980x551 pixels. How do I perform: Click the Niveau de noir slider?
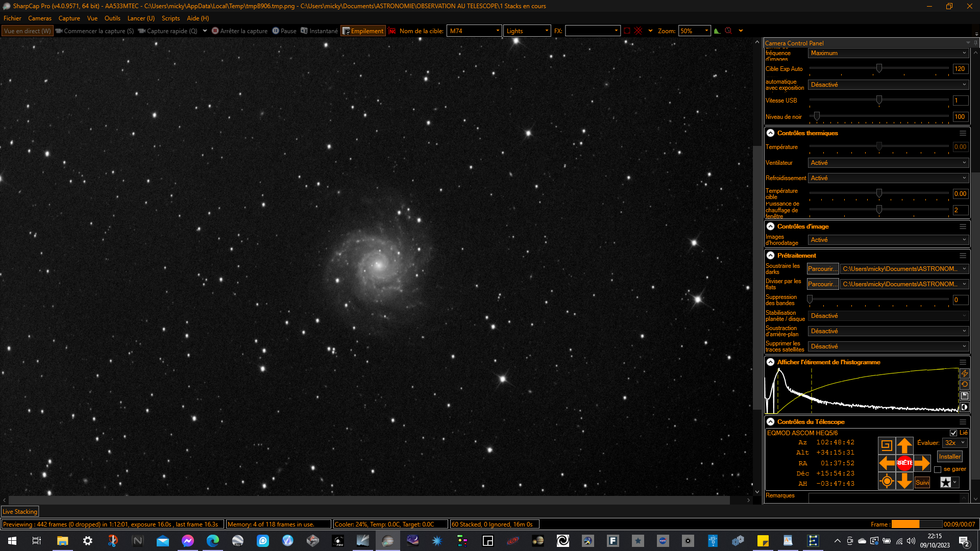coord(879,117)
